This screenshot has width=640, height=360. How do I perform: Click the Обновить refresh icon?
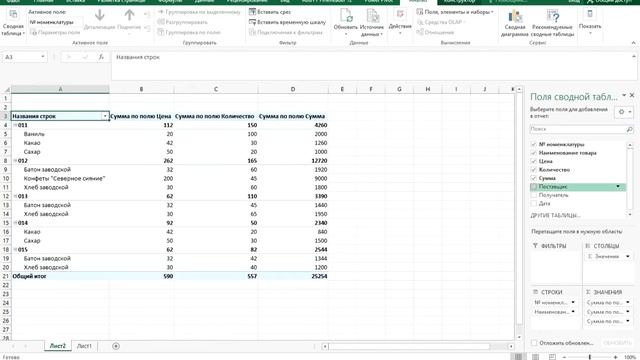(x=346, y=16)
